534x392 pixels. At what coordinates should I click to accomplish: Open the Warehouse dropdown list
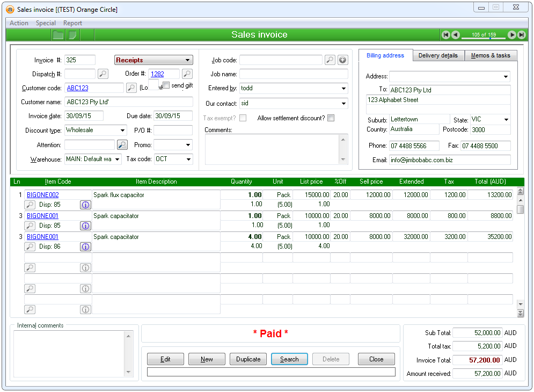coord(118,159)
